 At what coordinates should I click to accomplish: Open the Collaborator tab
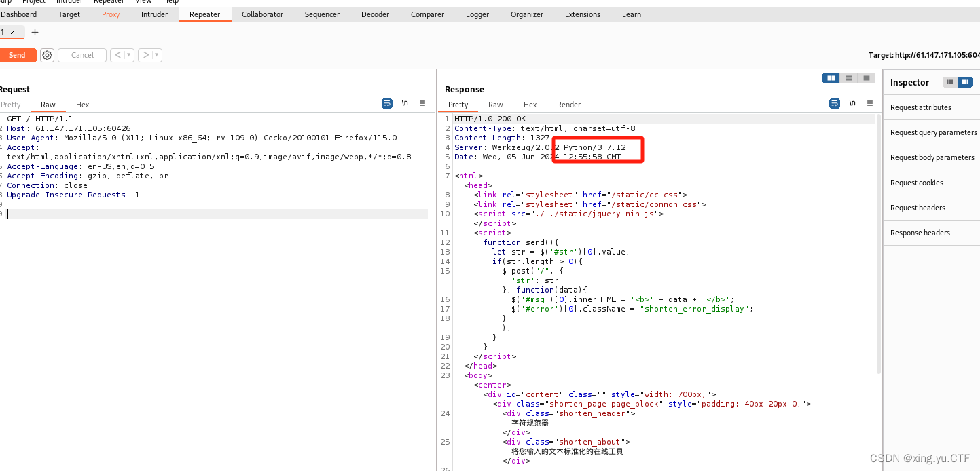tap(262, 14)
